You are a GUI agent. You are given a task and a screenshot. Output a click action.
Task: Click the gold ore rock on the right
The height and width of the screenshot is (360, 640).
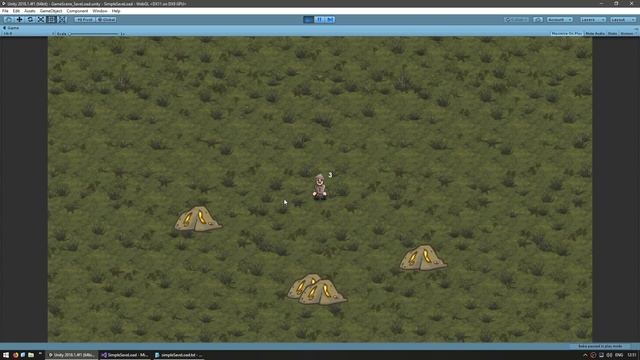pos(423,258)
